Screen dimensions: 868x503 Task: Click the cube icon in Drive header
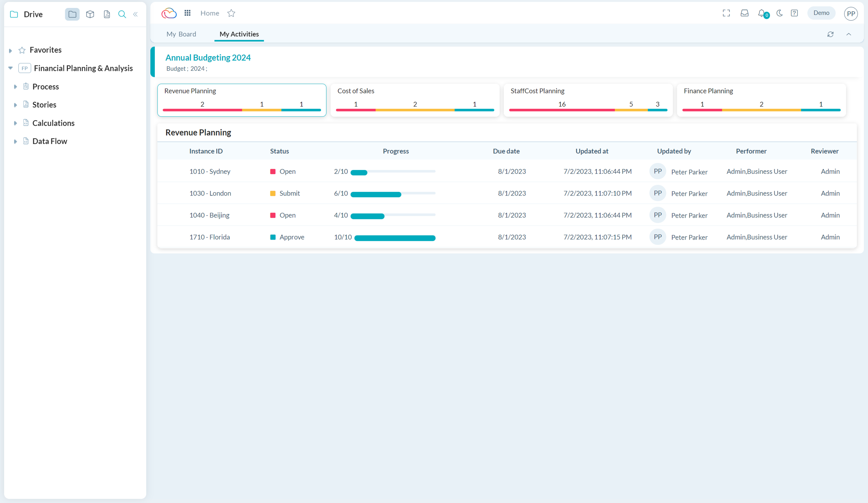pos(90,14)
